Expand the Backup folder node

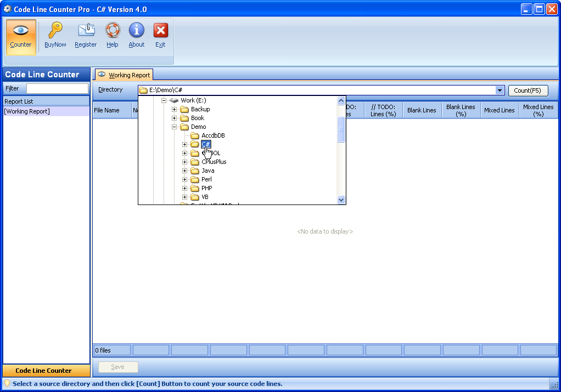[174, 109]
